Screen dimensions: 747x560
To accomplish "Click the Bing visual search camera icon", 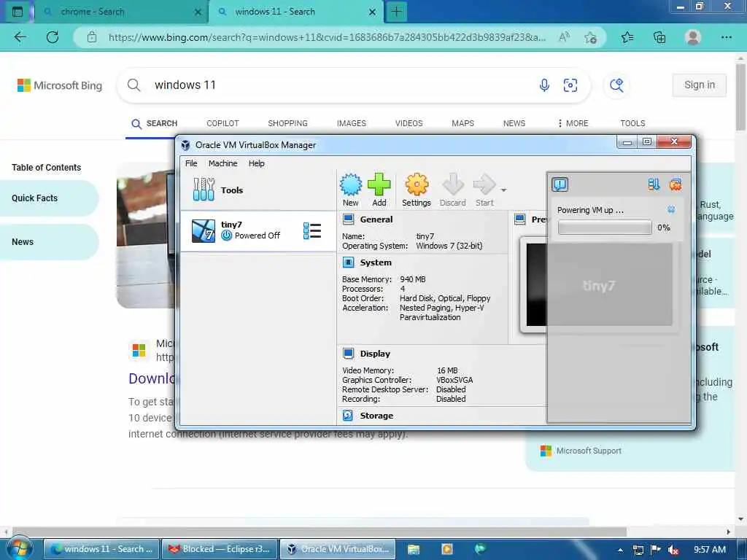I will click(x=570, y=85).
